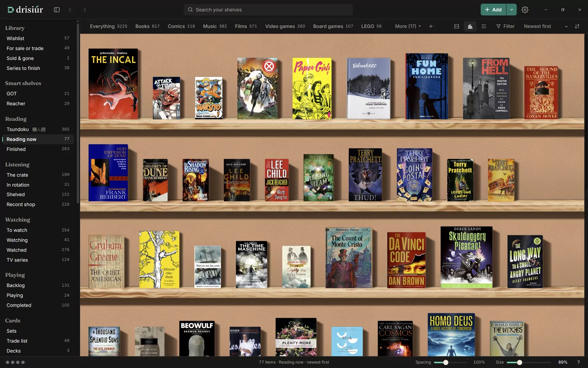The width and height of the screenshot is (588, 368).
Task: Show the Everything tab
Action: pyautogui.click(x=108, y=26)
